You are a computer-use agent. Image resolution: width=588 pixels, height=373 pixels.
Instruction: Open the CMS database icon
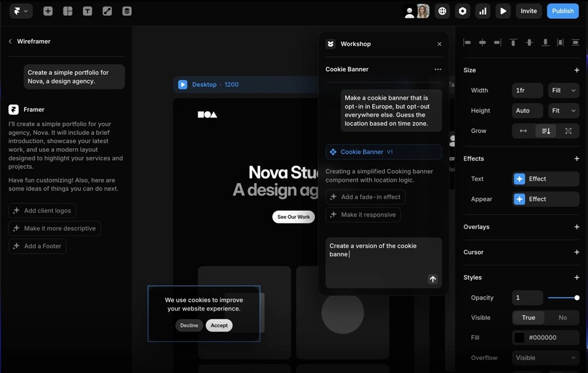coord(127,11)
